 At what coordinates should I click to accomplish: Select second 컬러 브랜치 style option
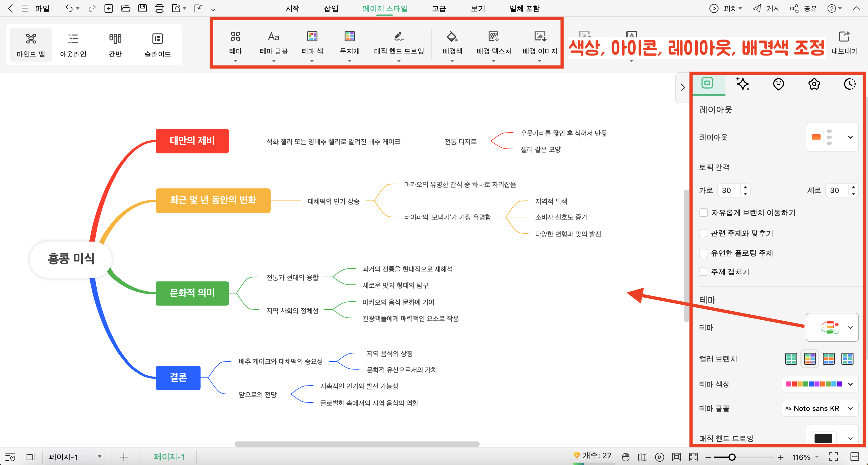[810, 358]
